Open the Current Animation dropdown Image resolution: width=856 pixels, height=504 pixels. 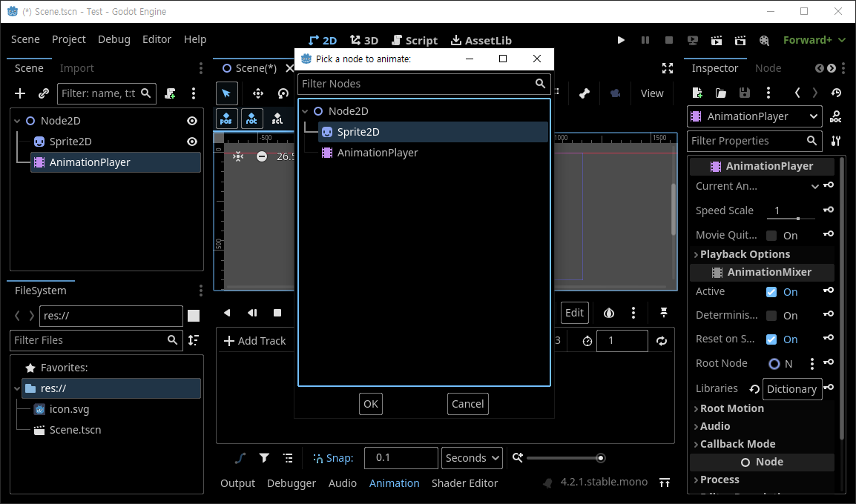(814, 186)
